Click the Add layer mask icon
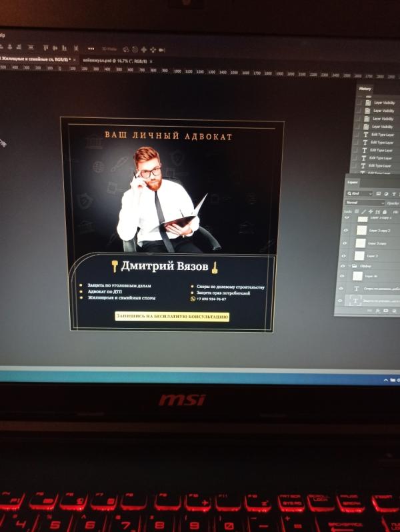Viewport: 400px width, 532px height. click(x=386, y=311)
